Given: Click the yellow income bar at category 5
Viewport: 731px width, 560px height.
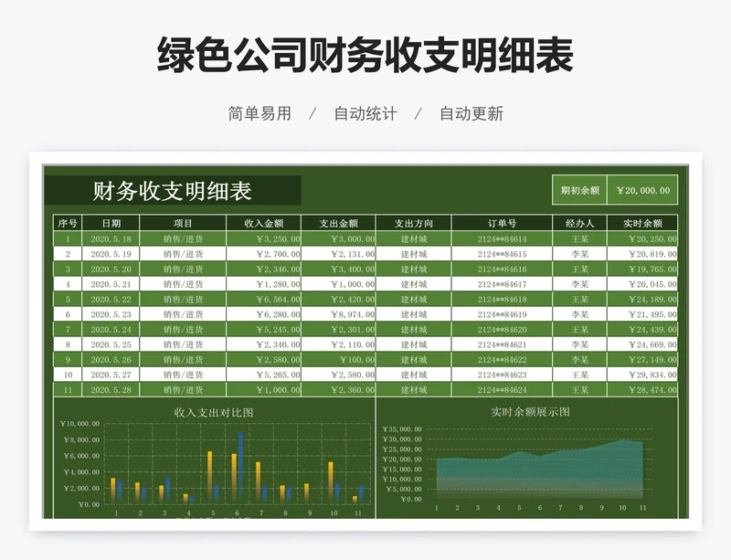Looking at the screenshot, I should click(x=210, y=477).
